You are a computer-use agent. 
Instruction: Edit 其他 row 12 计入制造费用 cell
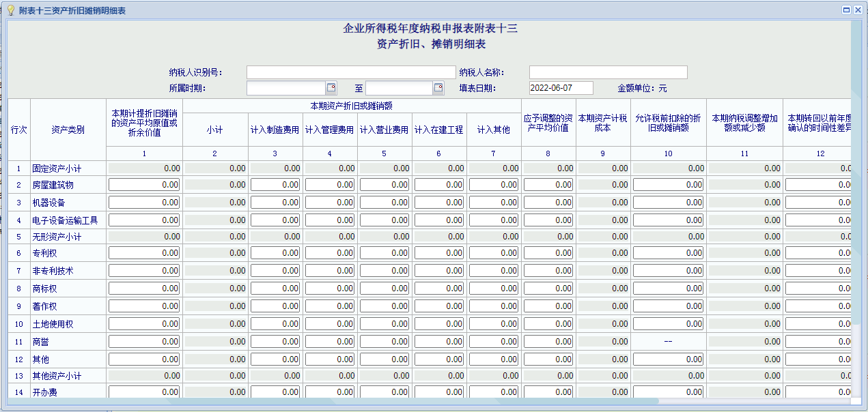[275, 359]
